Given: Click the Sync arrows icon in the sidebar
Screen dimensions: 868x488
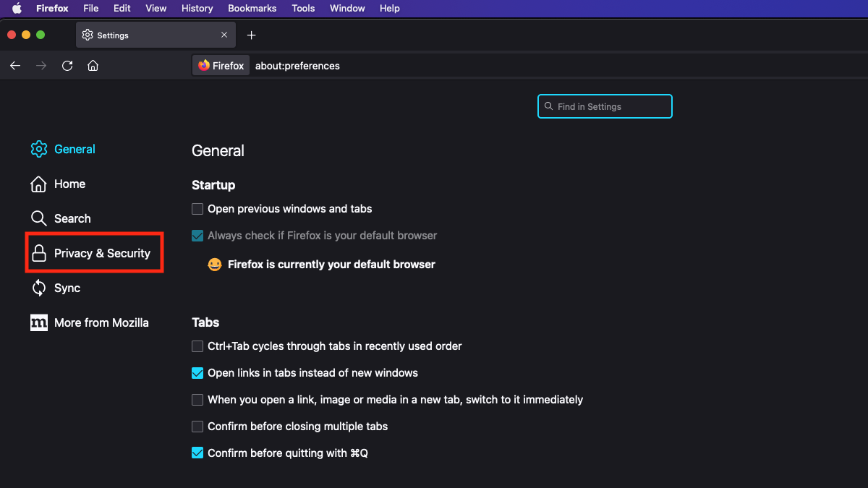Looking at the screenshot, I should [x=38, y=288].
